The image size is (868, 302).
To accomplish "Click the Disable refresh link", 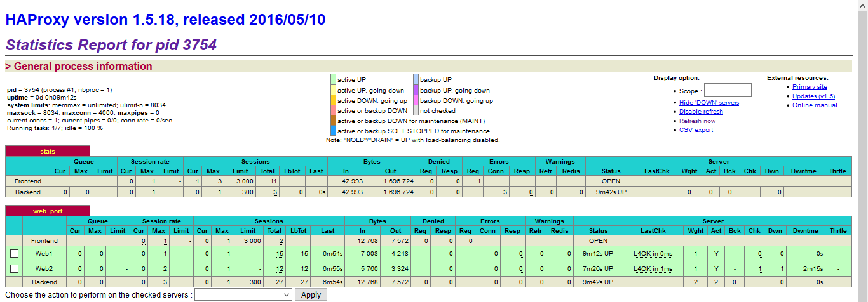I will (x=701, y=112).
